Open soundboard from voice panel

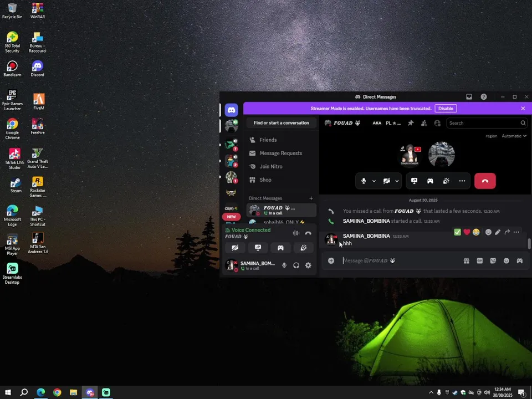pyautogui.click(x=303, y=248)
